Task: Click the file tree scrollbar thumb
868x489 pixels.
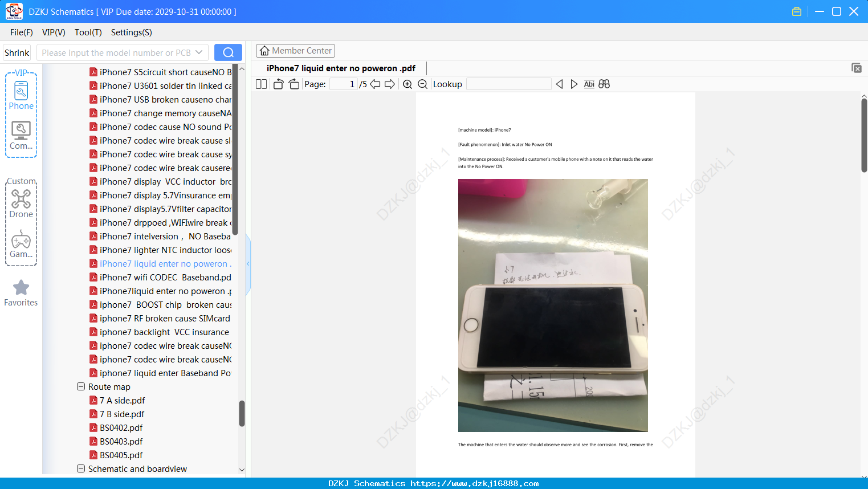Action: 242,413
